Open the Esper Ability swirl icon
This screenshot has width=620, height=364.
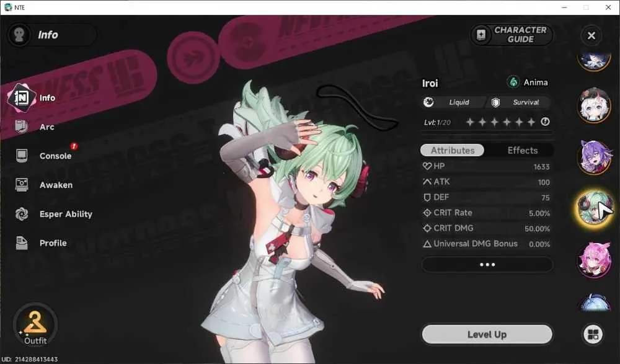click(x=21, y=214)
